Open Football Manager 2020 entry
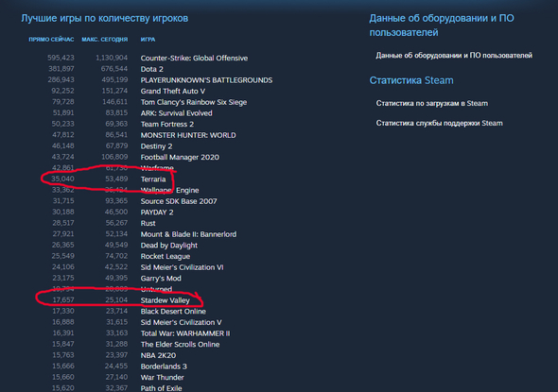The width and height of the screenshot is (558, 392). tap(180, 157)
